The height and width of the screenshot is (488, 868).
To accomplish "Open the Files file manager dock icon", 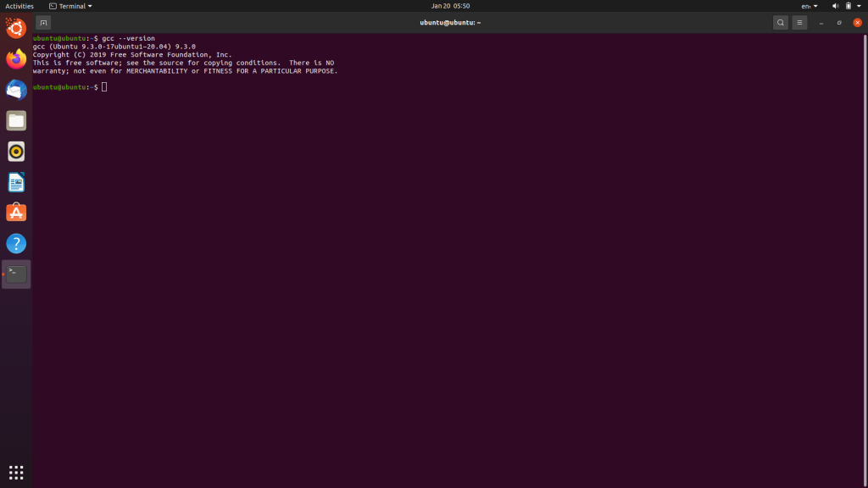I will [x=15, y=120].
